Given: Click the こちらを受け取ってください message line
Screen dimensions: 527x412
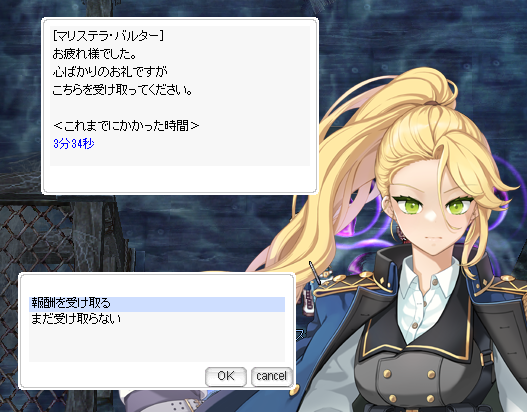Looking at the screenshot, I should point(123,90).
